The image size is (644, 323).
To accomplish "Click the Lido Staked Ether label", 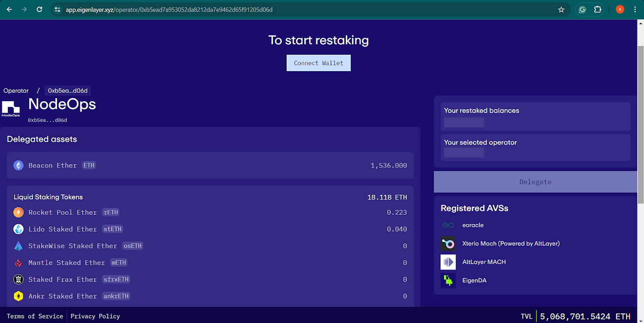I will (62, 229).
